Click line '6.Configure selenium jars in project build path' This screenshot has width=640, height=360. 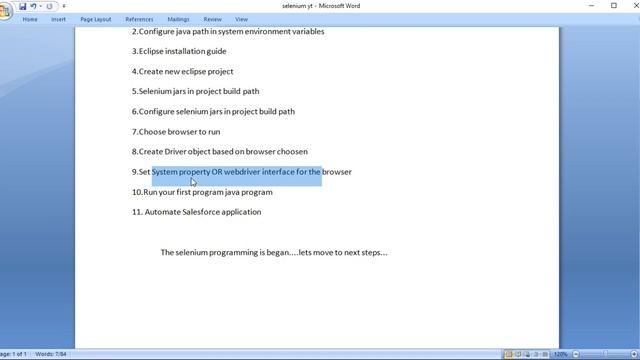[213, 111]
